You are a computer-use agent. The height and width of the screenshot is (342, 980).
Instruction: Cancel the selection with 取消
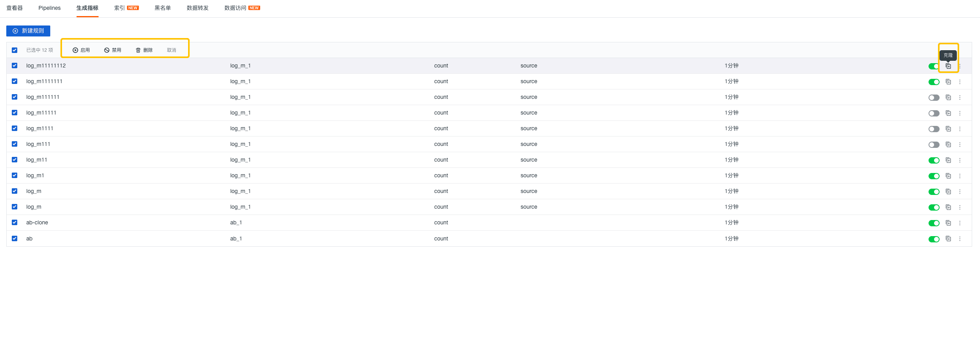[172, 50]
